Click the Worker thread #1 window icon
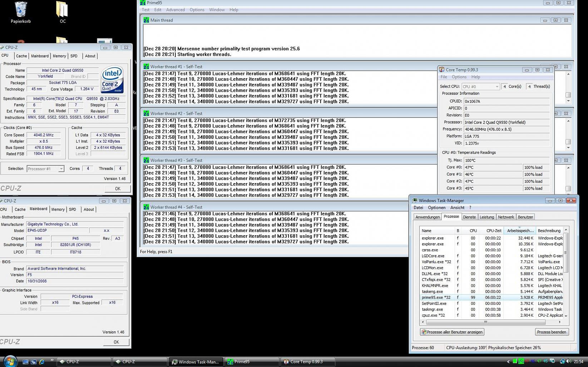588x367 pixels. coord(146,66)
